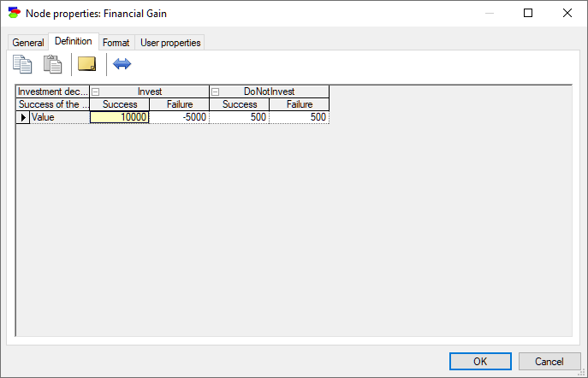Switch to the General tab
The height and width of the screenshot is (378, 588).
(x=28, y=43)
